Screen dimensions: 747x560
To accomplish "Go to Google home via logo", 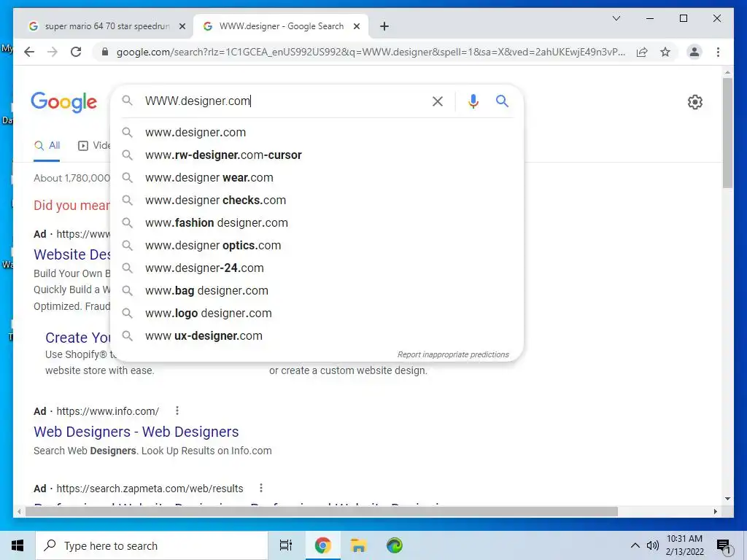I will coord(64,102).
